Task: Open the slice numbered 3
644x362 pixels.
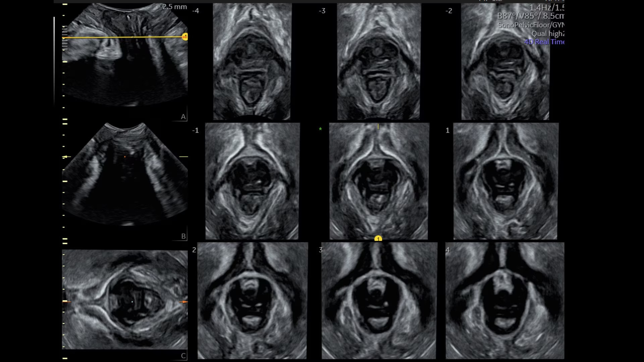Action: point(379,301)
